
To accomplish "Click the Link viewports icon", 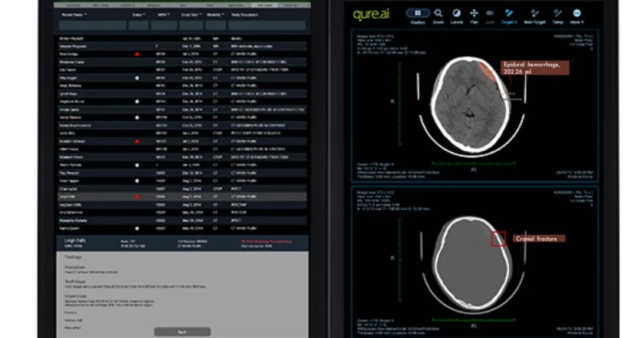I will pos(490,13).
